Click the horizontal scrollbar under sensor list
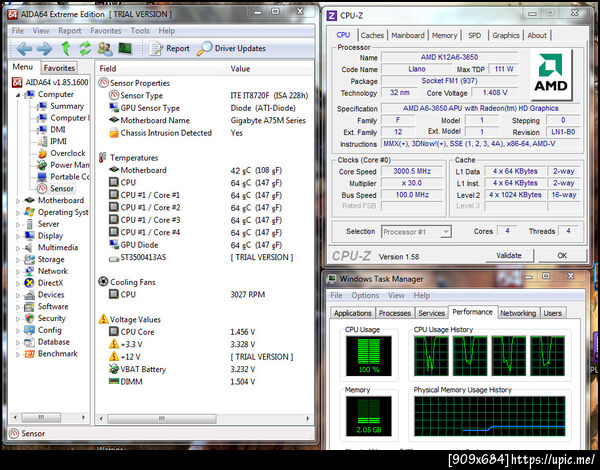600x470 pixels. (x=204, y=419)
